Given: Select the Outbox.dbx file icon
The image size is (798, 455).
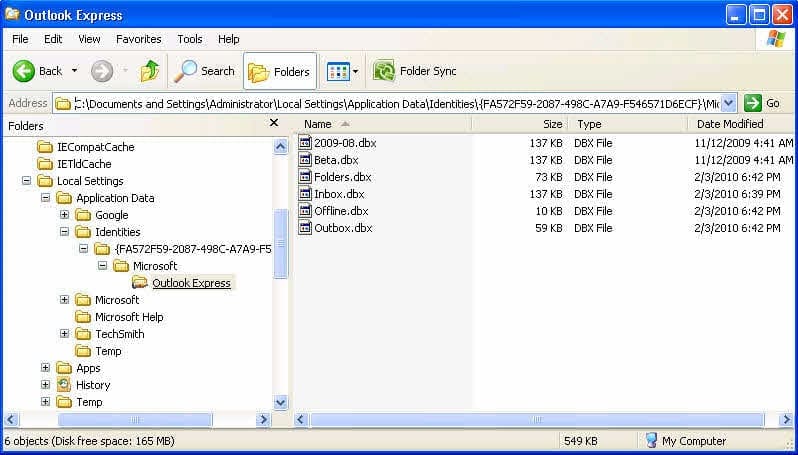Looking at the screenshot, I should click(305, 228).
